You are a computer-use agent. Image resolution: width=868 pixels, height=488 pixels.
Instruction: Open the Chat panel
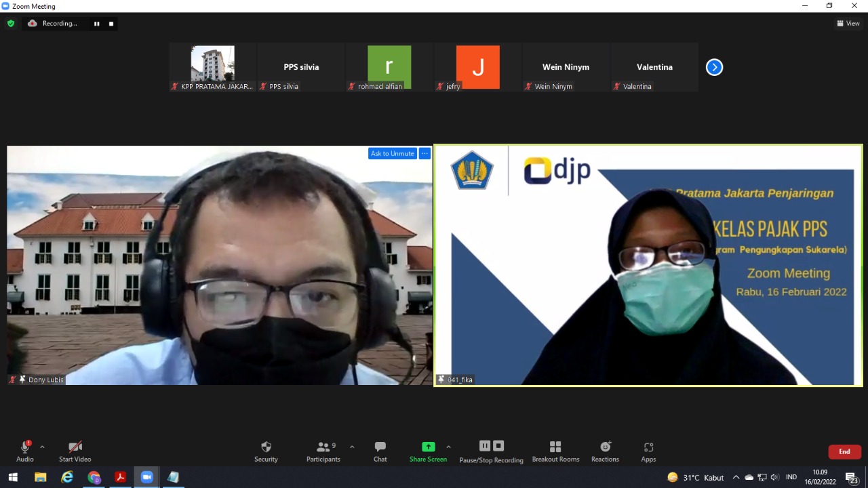coord(380,451)
